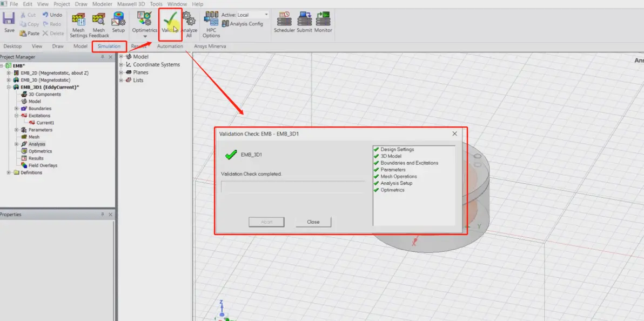Click Redo in the toolbar
Viewport: 644px width, 321px height.
pos(52,24)
